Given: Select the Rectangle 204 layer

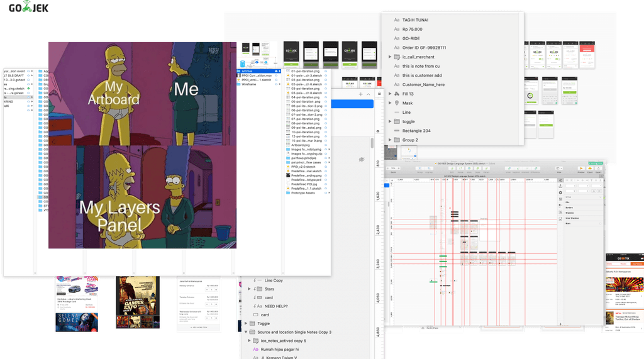Looking at the screenshot, I should click(x=416, y=131).
